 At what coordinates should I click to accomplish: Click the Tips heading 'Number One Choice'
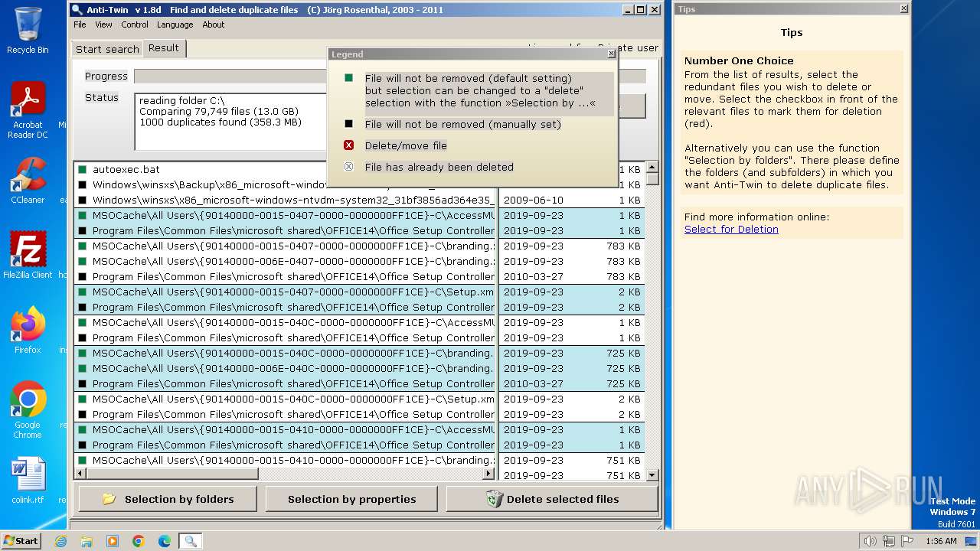[x=739, y=60]
